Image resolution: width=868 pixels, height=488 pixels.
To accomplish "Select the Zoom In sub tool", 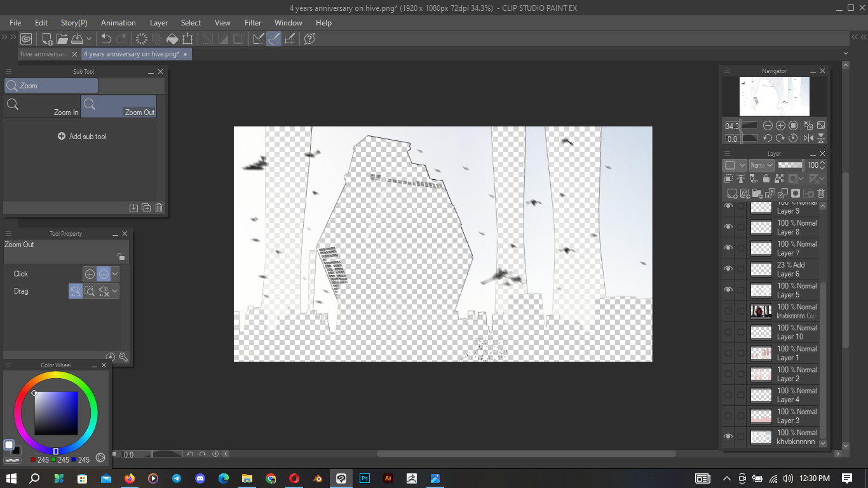I will click(42, 106).
